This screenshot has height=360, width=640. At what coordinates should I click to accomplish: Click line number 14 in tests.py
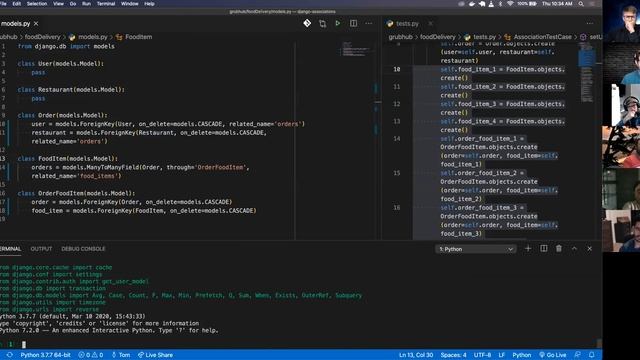point(397,139)
